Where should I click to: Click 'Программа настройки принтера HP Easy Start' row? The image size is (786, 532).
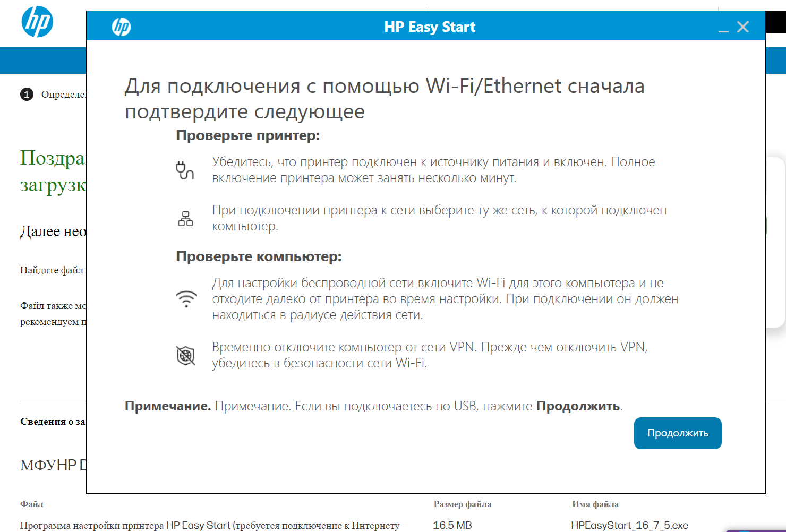[x=210, y=525]
